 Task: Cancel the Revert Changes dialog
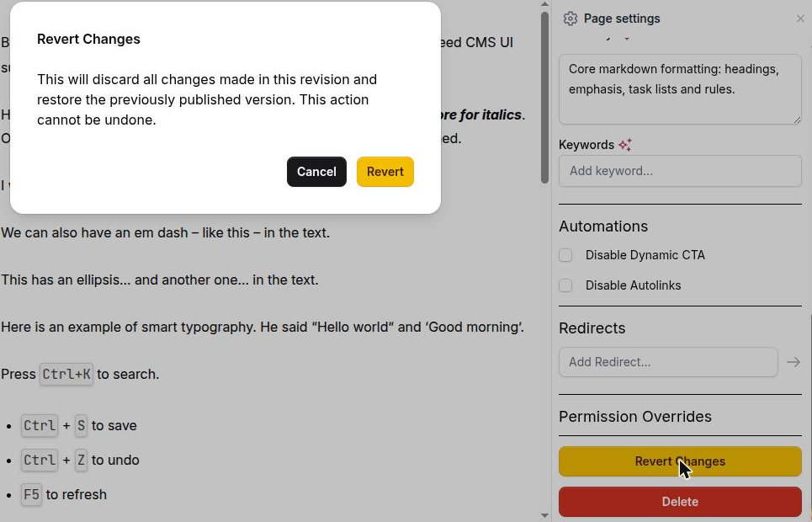pos(316,172)
